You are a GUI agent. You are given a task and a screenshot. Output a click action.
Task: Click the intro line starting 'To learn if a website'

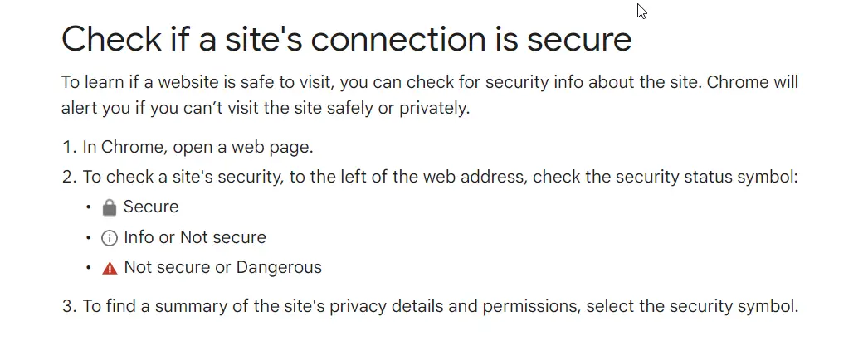430,82
